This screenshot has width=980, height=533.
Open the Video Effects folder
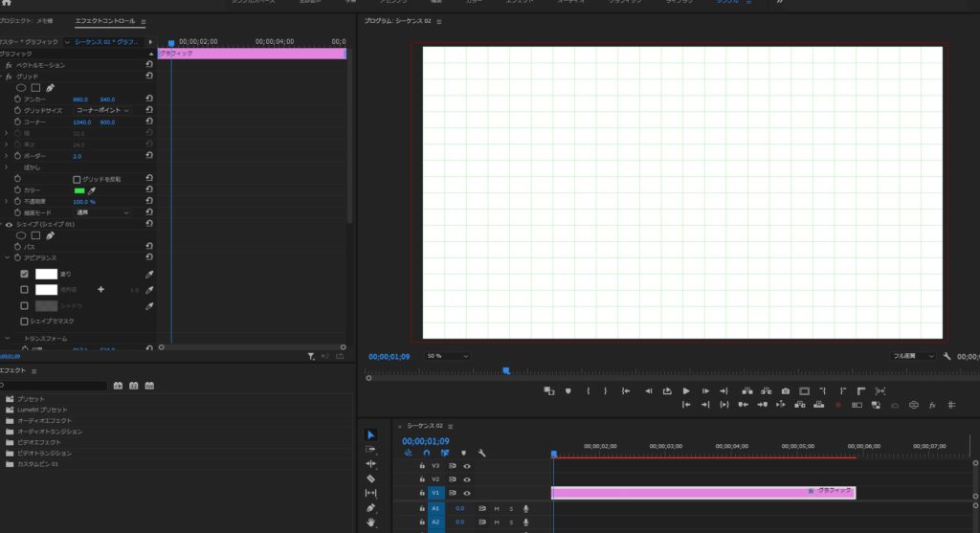pos(33,442)
